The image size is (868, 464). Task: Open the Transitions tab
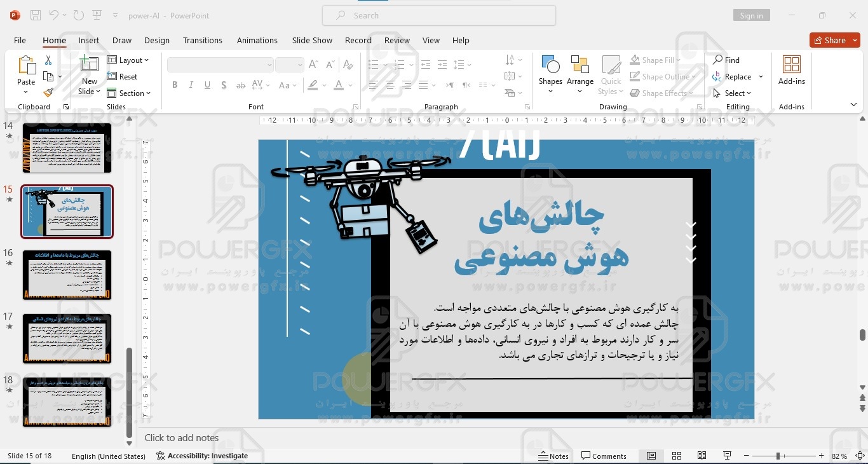click(x=203, y=40)
